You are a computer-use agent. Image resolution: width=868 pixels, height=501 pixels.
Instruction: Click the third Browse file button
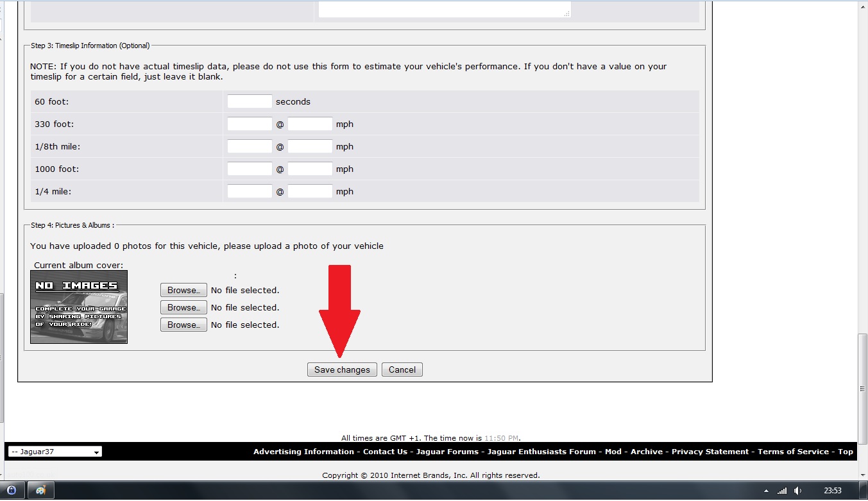(x=183, y=325)
